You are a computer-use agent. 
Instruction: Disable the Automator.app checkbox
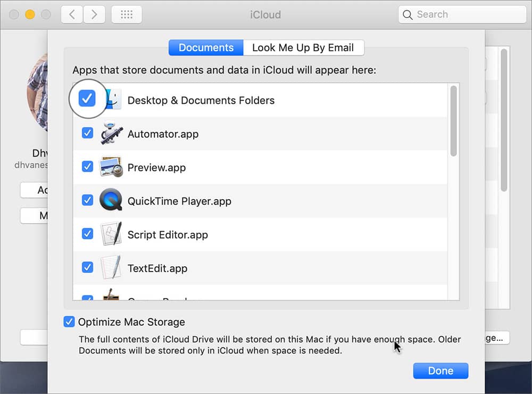[x=87, y=133]
